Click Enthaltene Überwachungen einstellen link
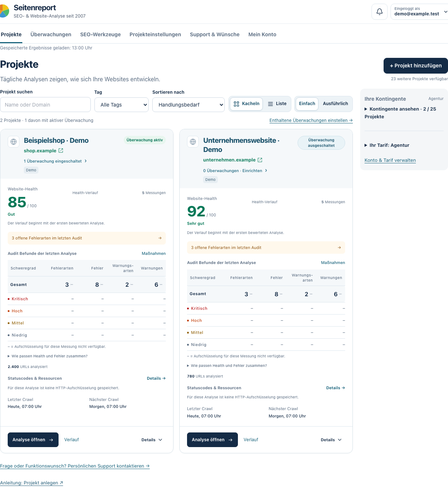 311,120
